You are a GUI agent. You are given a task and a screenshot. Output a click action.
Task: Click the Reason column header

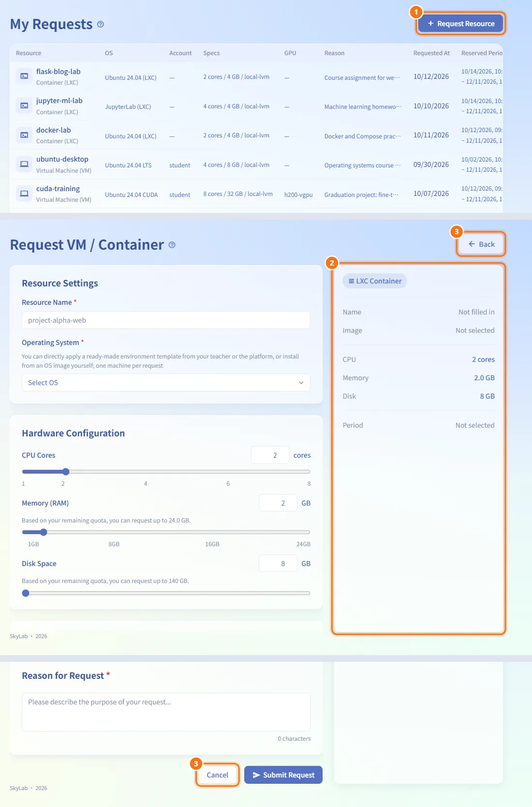pyautogui.click(x=334, y=53)
